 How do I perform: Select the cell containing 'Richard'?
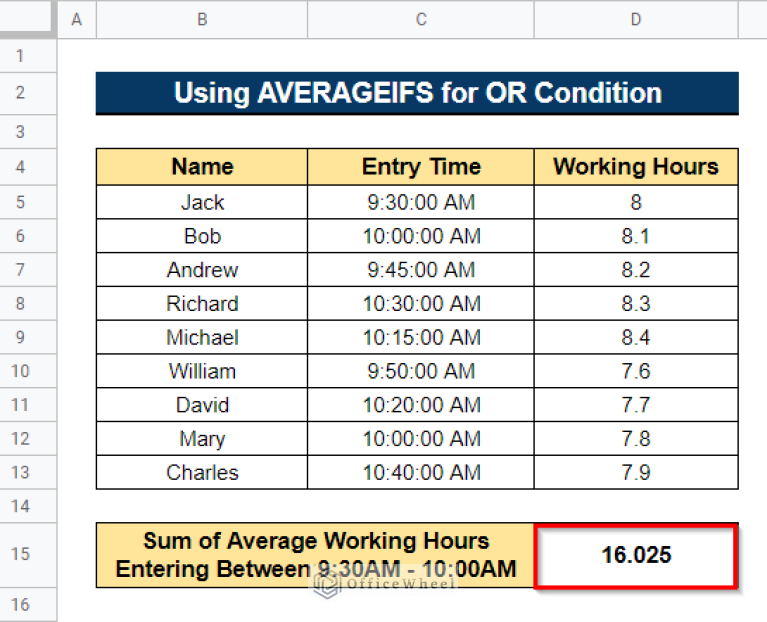202,303
